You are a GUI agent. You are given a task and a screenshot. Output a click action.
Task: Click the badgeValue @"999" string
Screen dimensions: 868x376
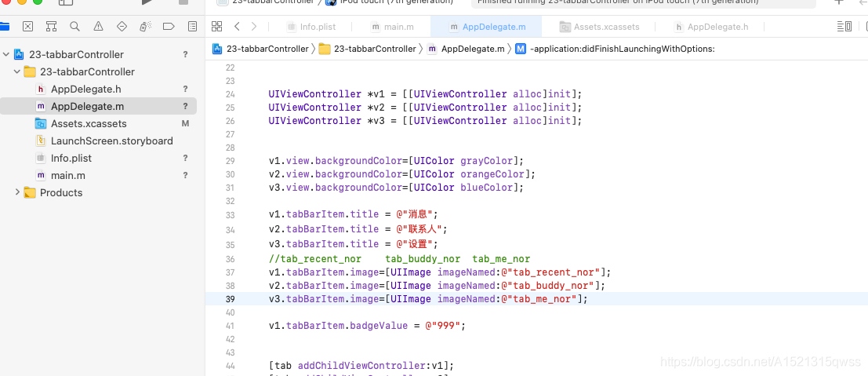point(443,326)
